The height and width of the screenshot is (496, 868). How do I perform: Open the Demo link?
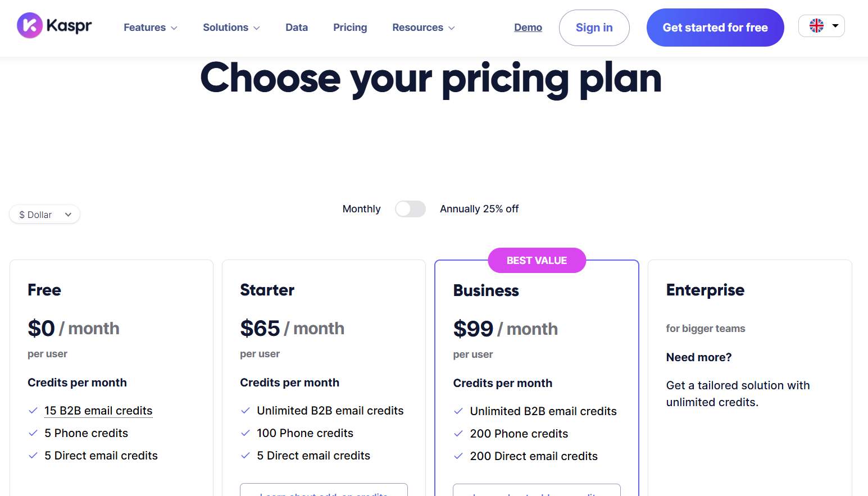pos(528,27)
